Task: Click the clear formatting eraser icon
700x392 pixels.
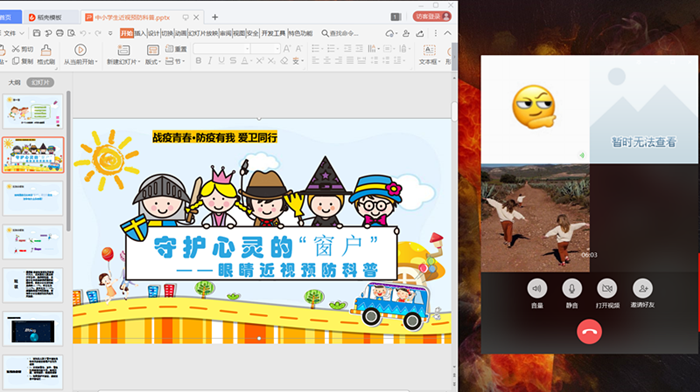Action: 284,61
